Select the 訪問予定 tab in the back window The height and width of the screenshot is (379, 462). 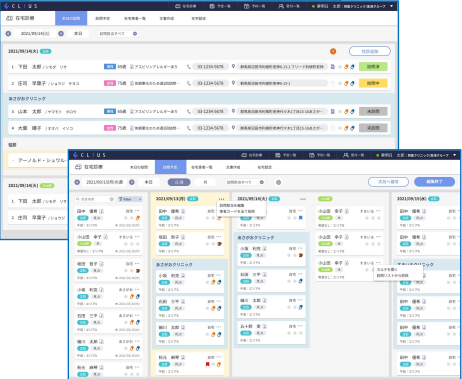pyautogui.click(x=102, y=18)
